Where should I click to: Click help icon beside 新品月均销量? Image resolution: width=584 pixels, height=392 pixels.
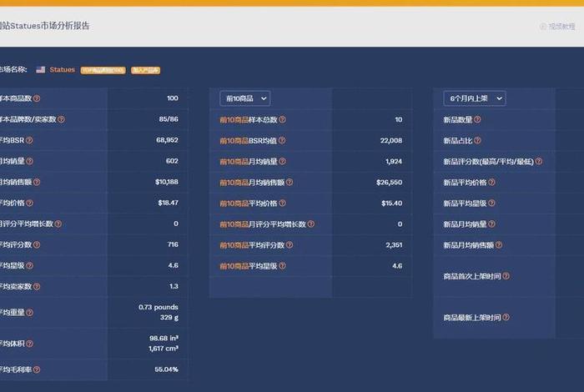pyautogui.click(x=491, y=224)
